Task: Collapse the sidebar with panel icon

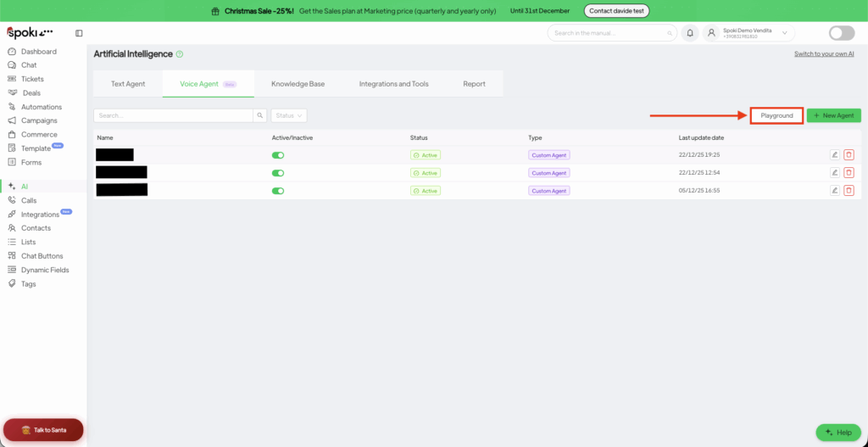Action: (x=79, y=33)
